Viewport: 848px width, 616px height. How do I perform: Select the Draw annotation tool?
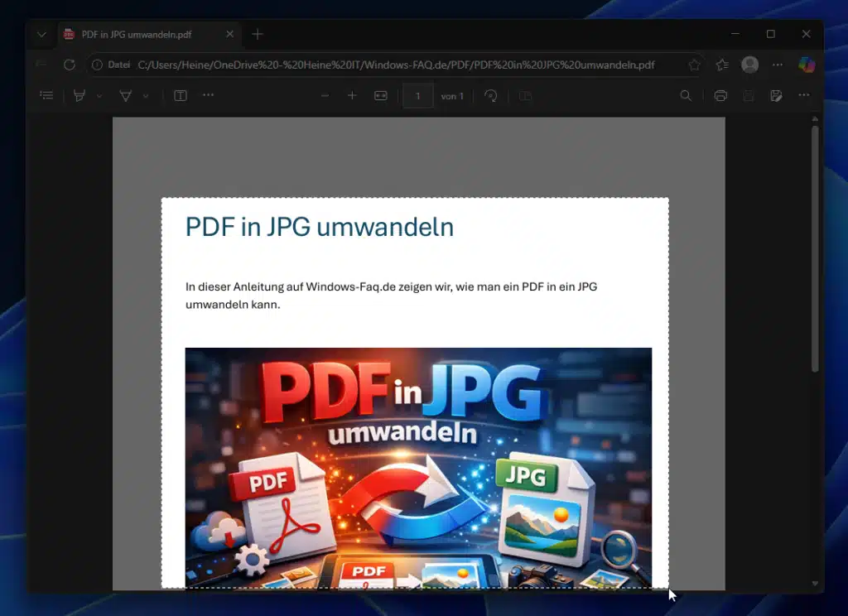[x=79, y=95]
